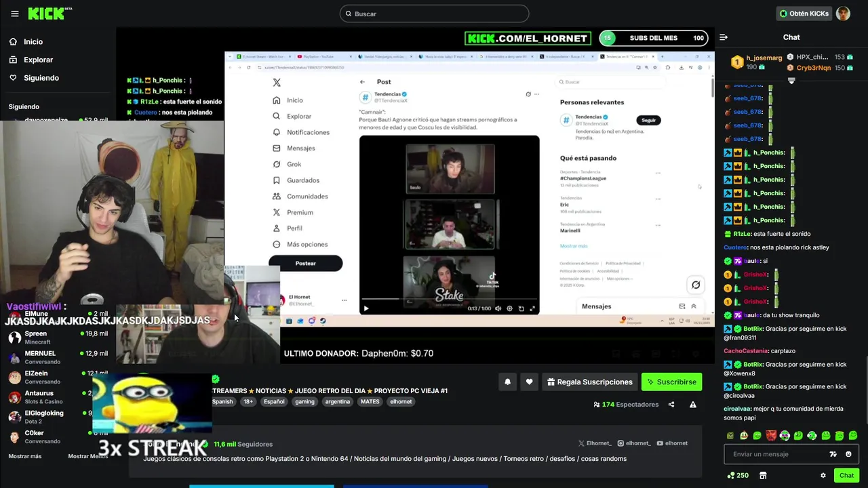Open MERNUEL's channel avatar in sidebar
This screenshot has height=488, width=868.
14,357
